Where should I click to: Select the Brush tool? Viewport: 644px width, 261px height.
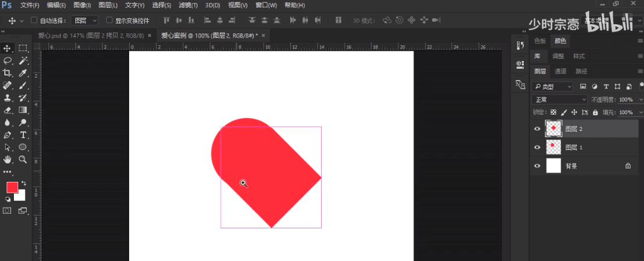[23, 86]
